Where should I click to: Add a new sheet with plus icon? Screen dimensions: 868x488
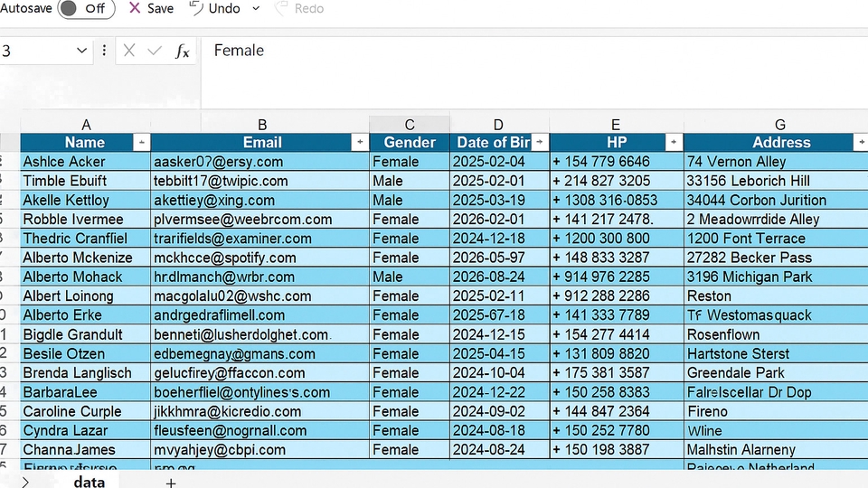click(170, 483)
